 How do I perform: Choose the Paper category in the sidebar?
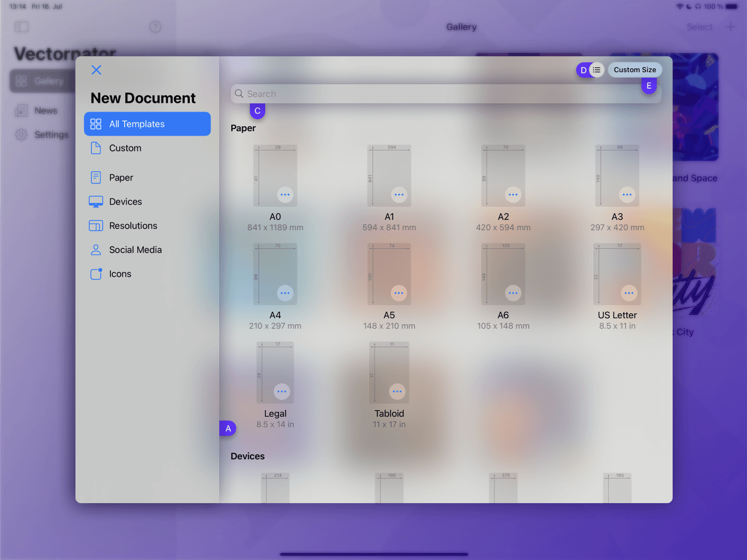(147, 178)
